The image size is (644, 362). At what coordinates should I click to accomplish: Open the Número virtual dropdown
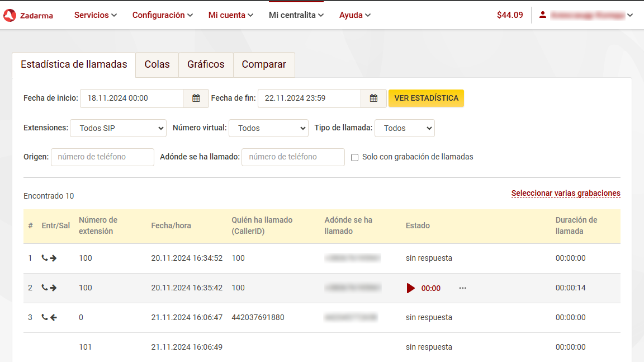[x=268, y=128]
